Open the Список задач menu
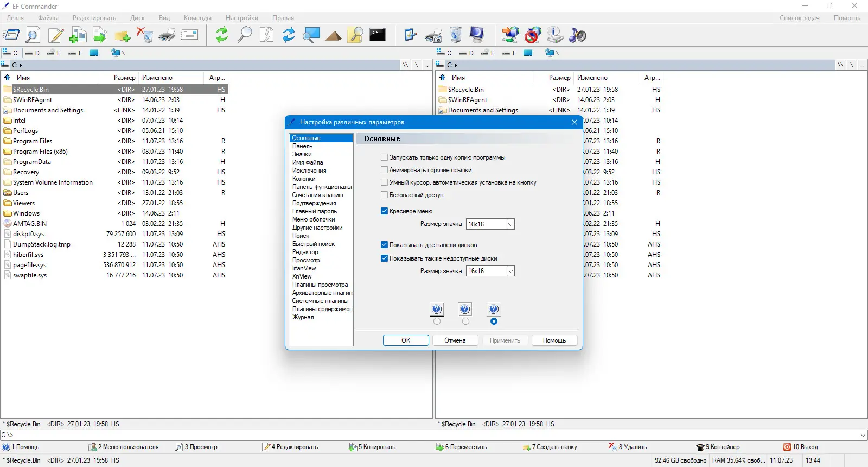The width and height of the screenshot is (868, 467). tap(800, 18)
